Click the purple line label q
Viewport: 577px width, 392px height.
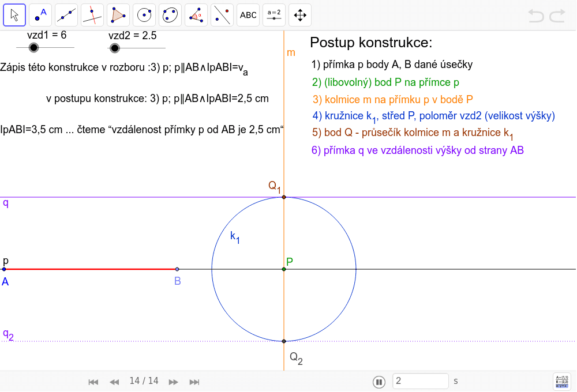pyautogui.click(x=6, y=203)
